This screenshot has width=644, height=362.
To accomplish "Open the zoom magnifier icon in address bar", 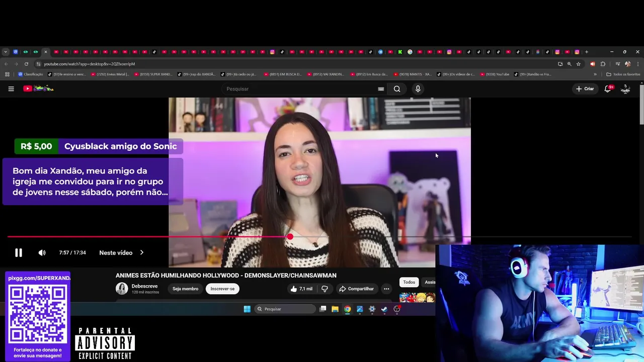I will (569, 64).
